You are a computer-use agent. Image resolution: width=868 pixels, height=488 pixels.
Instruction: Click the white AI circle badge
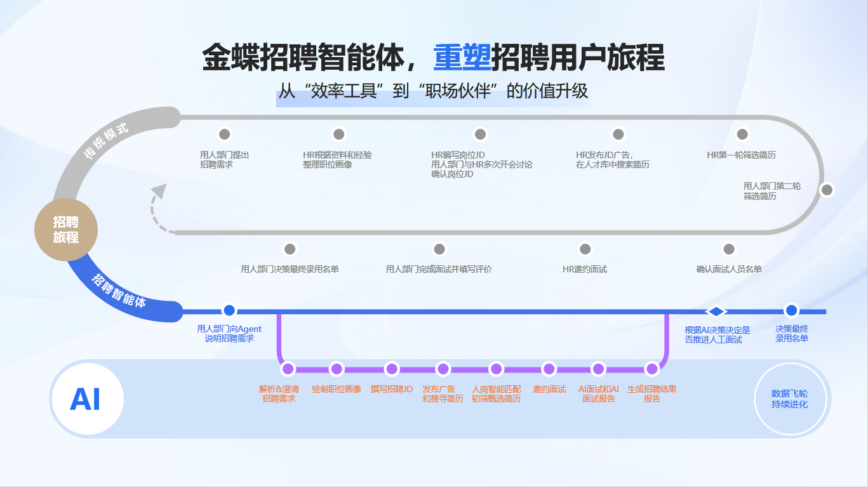coord(86,399)
